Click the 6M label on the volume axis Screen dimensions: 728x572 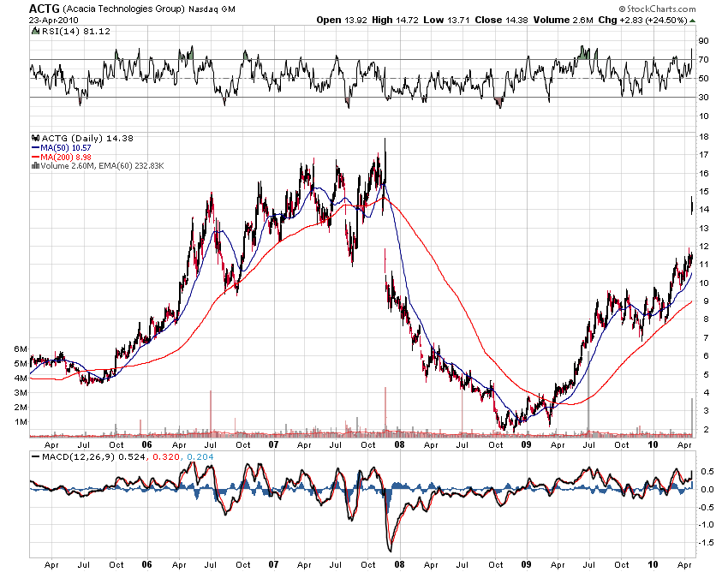click(21, 349)
